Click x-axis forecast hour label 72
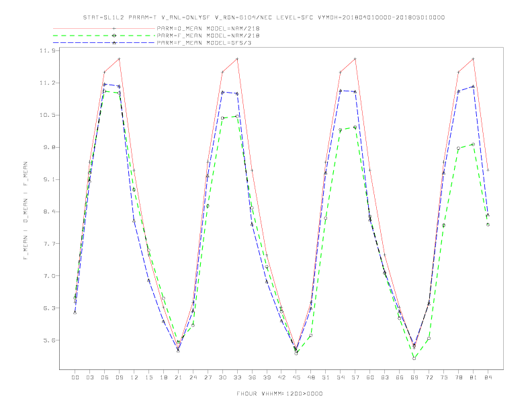The height and width of the screenshot is (411, 532). coord(429,377)
